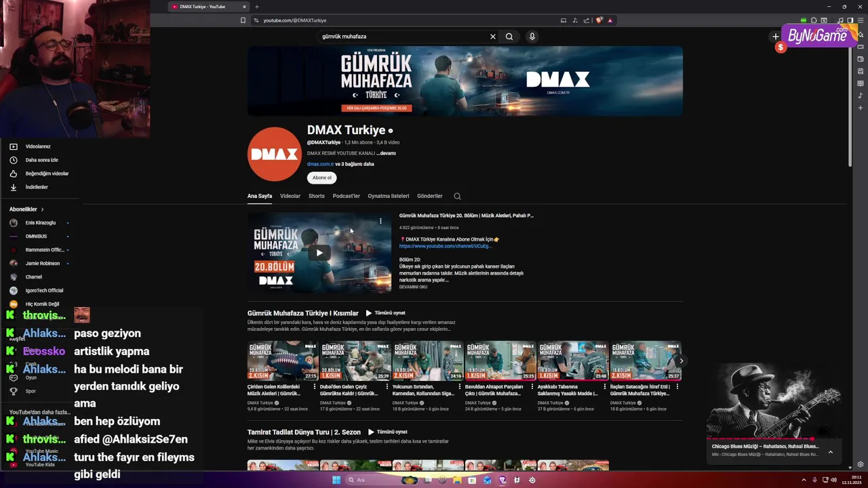Expand the Chicago Blues Müziği mini player chevron
Image resolution: width=868 pixels, height=488 pixels.
[x=830, y=452]
